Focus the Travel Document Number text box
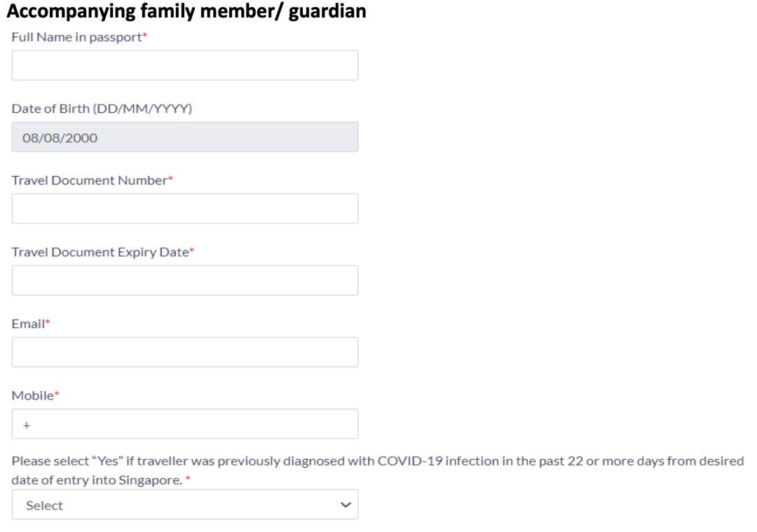757x532 pixels. click(x=185, y=209)
